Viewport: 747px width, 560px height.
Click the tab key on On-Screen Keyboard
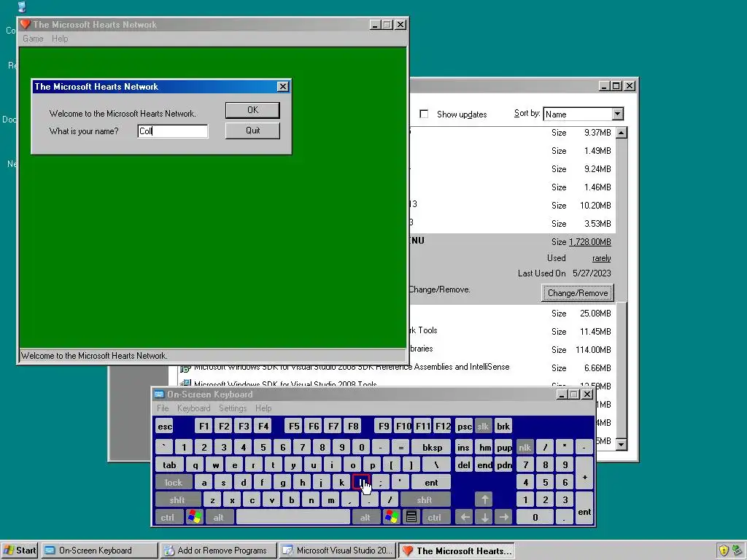(x=169, y=464)
